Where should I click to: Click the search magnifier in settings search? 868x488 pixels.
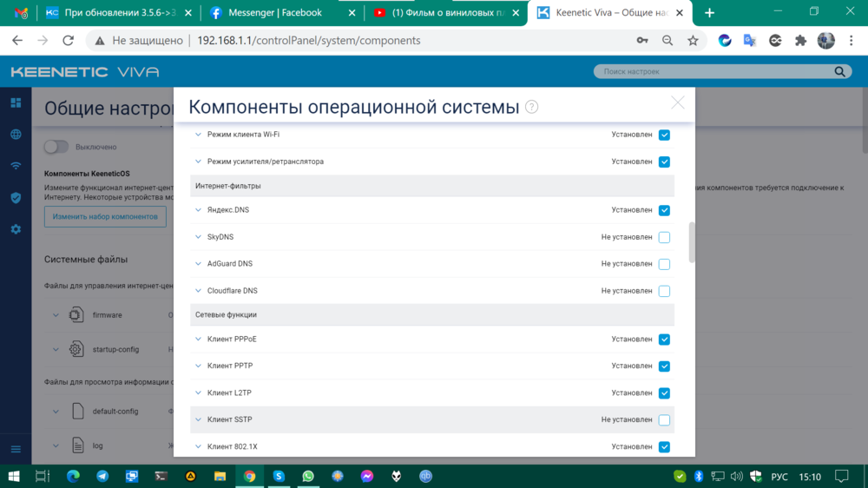coord(839,71)
